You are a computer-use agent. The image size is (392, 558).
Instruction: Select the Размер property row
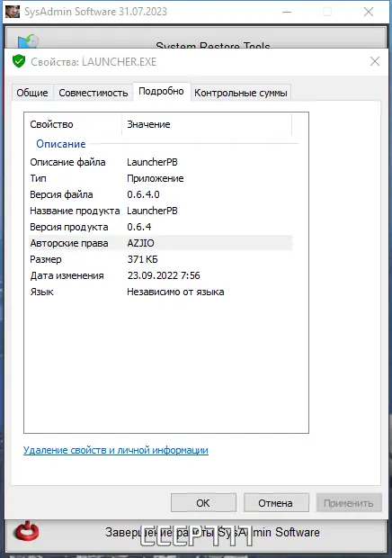(x=160, y=259)
